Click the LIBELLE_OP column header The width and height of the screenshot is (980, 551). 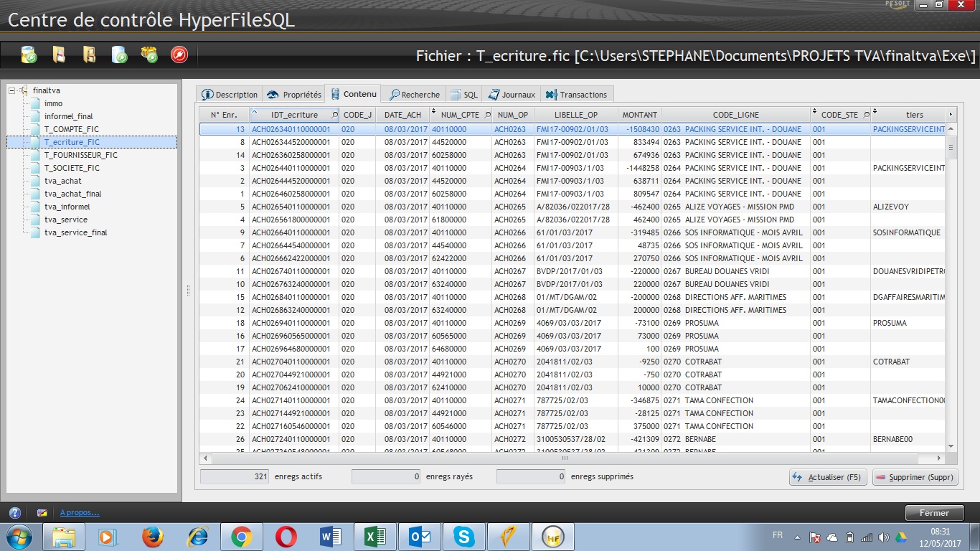(x=575, y=115)
